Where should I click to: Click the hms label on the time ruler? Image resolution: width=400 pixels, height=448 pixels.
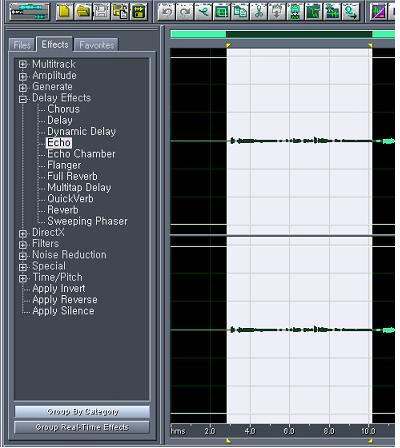coord(178,431)
